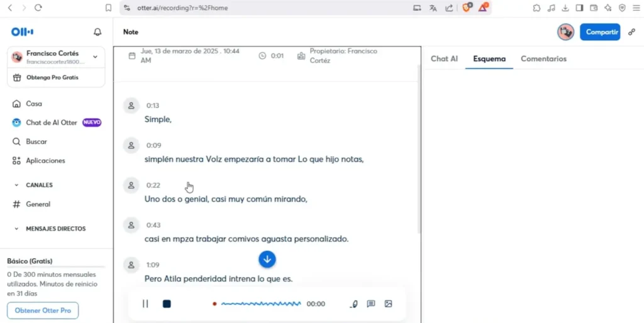This screenshot has width=644, height=323.
Task: Stop the recording with the square button
Action: pyautogui.click(x=167, y=303)
